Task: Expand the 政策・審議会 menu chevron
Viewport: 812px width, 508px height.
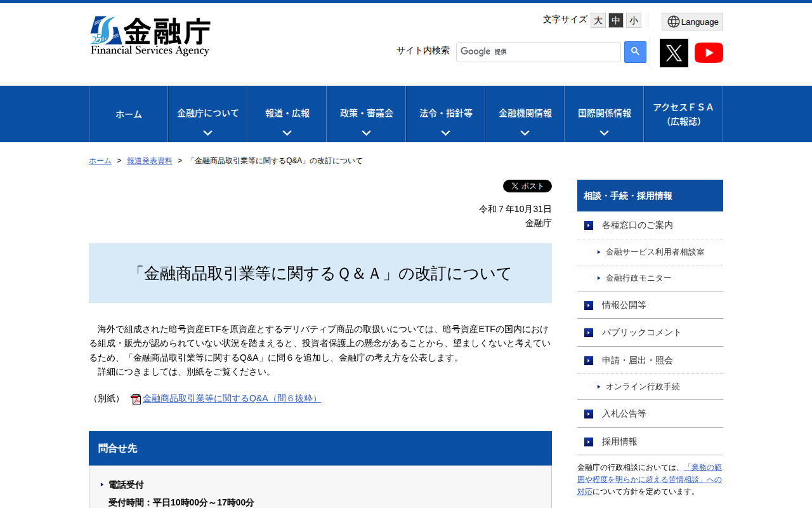Action: click(x=366, y=133)
